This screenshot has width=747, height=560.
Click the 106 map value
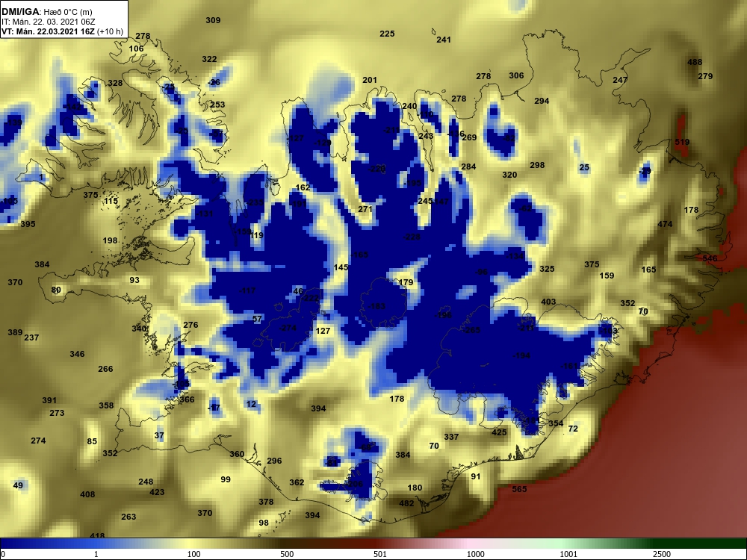point(136,49)
